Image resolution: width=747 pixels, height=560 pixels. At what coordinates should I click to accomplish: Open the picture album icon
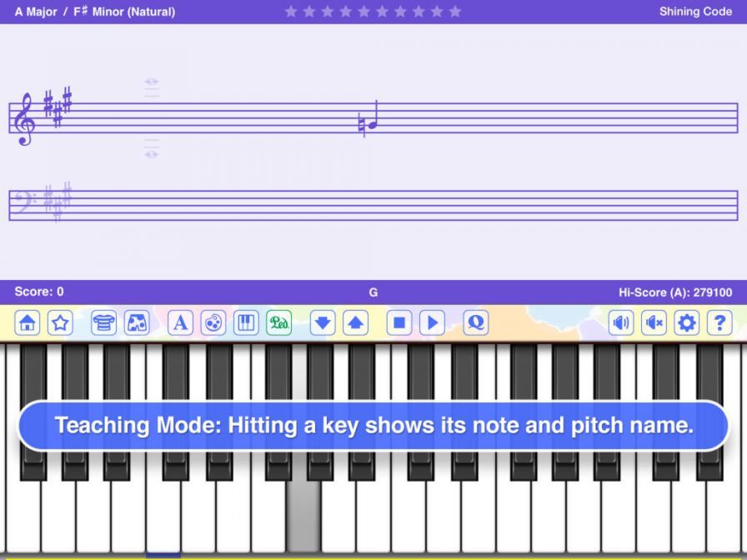(136, 323)
